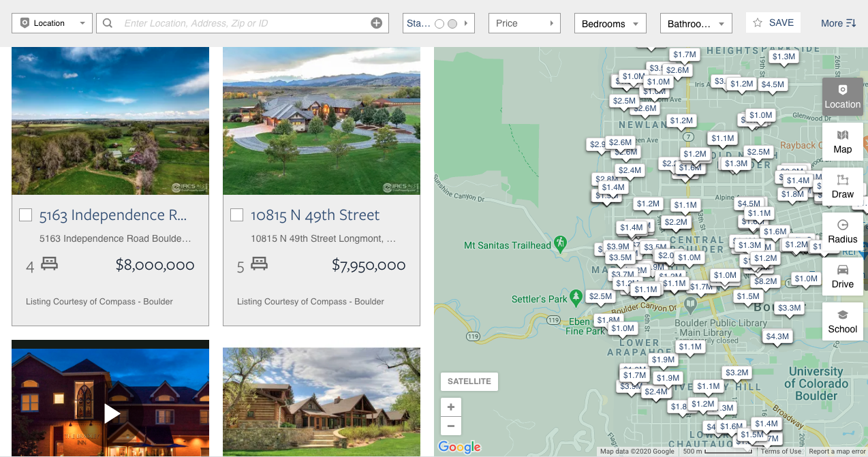Select the white Status radio circle
This screenshot has height=457, width=868.
[439, 24]
